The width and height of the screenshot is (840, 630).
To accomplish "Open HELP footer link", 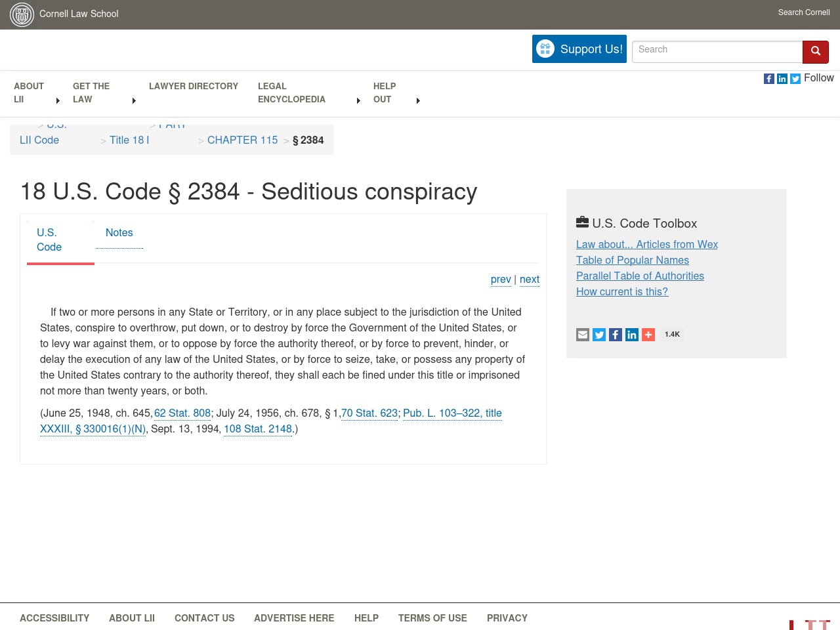I will pos(366,618).
